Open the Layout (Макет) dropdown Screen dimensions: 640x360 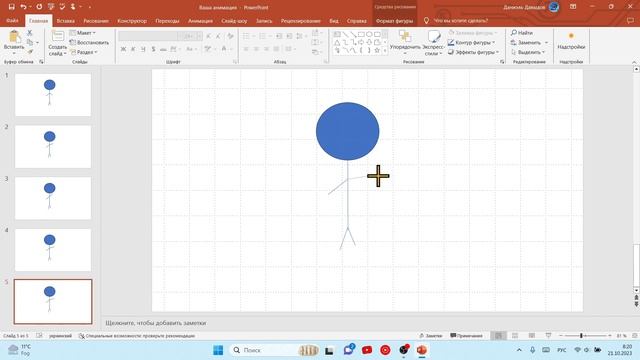coord(83,33)
